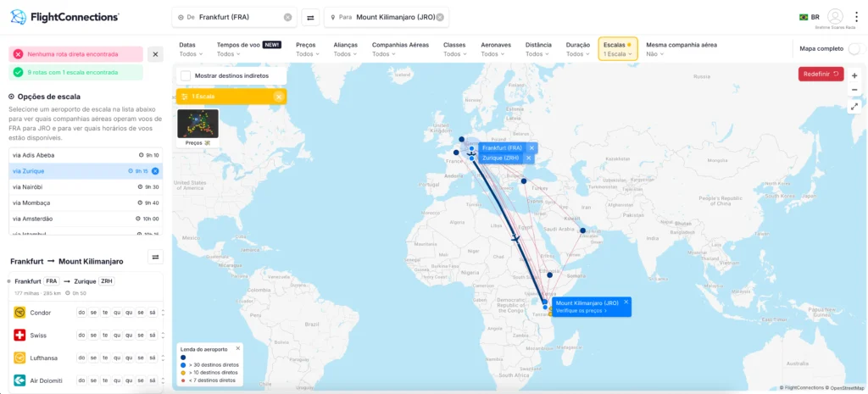Expand the Condor flight schedule row
This screenshot has height=394, width=868.
(x=163, y=313)
